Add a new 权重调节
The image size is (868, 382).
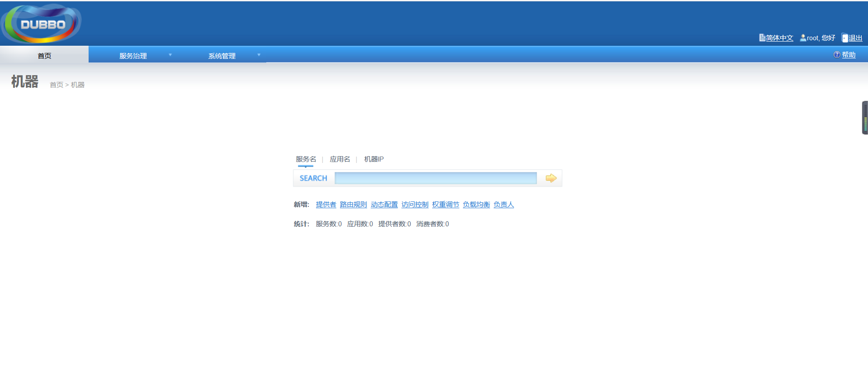[x=446, y=205]
